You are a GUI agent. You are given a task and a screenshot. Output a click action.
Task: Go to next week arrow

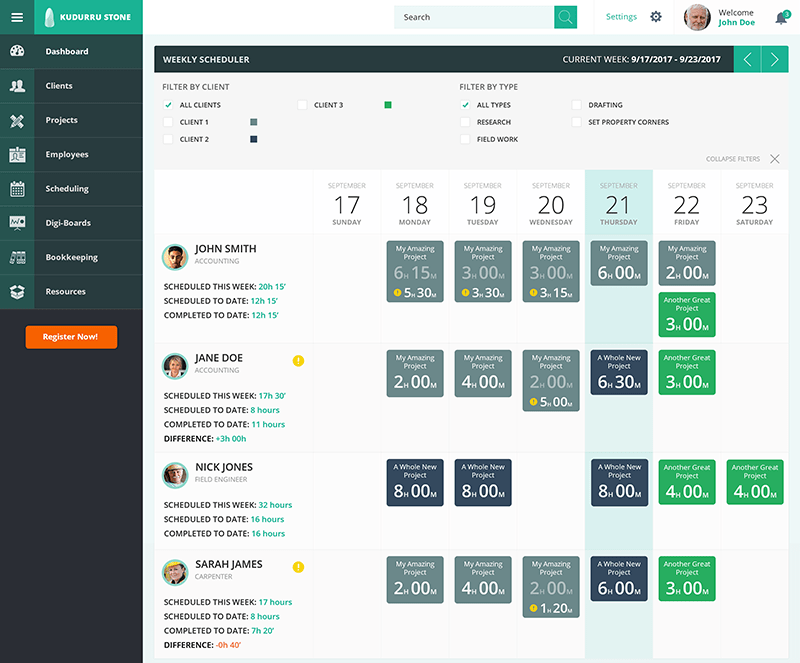coord(774,59)
